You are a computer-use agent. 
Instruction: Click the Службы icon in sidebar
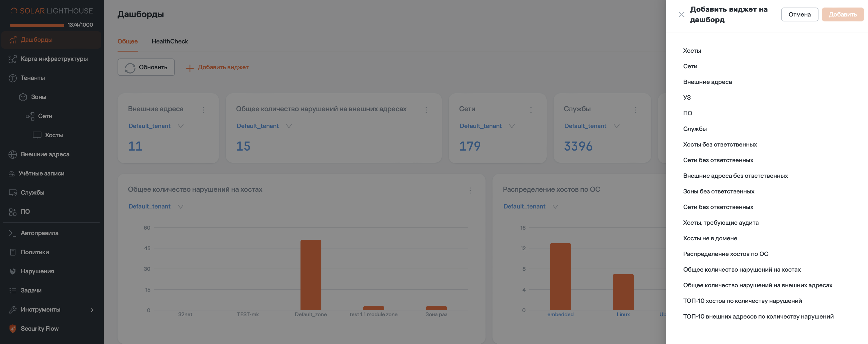[x=13, y=193]
